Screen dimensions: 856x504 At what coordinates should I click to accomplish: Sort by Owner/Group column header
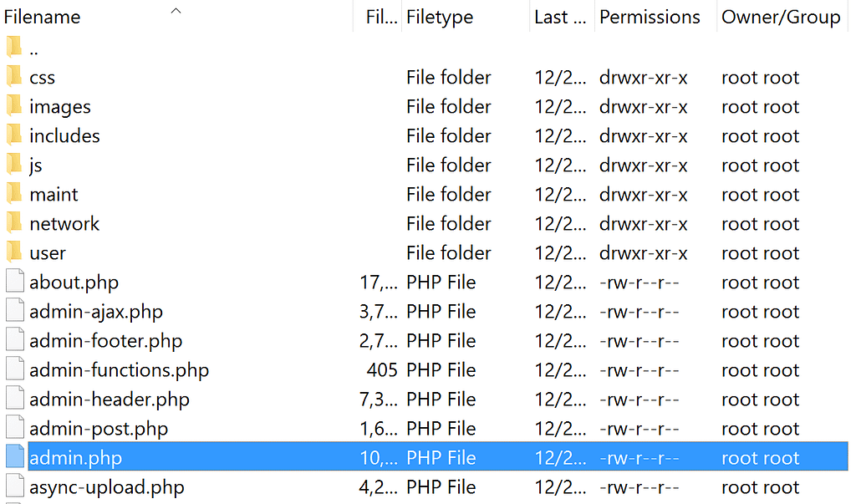(781, 17)
